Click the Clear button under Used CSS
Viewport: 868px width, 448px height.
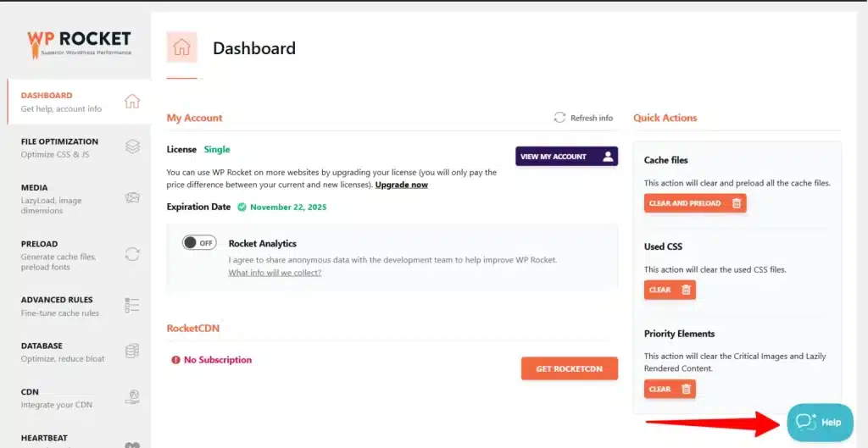click(670, 290)
